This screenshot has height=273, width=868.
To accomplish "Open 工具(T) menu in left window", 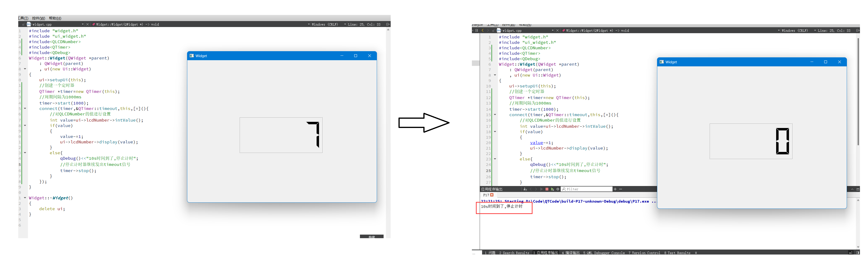I will [x=23, y=18].
